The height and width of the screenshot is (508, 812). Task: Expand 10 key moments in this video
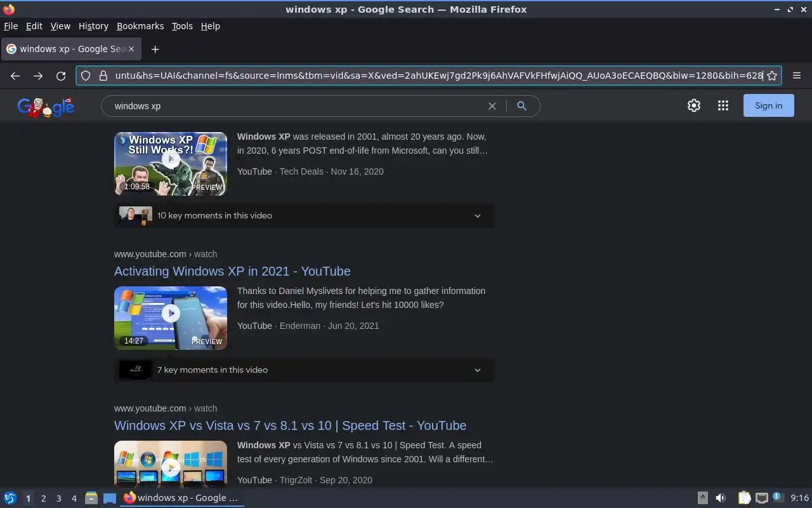click(304, 216)
